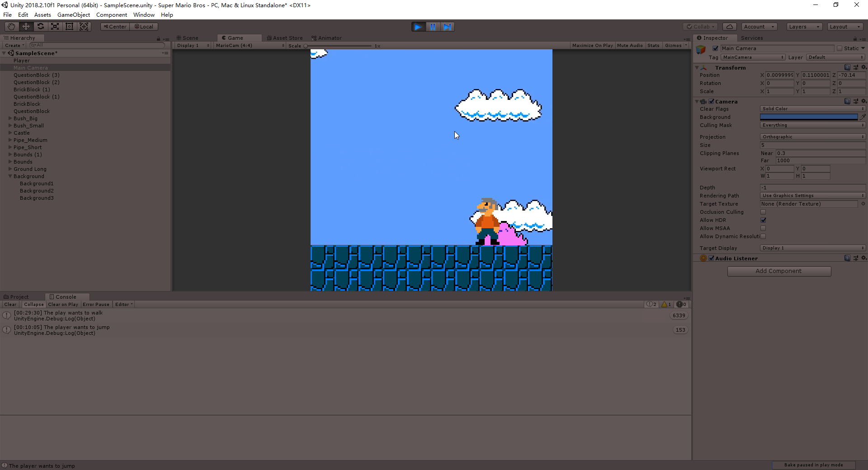Toggle the error message count filter

coord(682,305)
